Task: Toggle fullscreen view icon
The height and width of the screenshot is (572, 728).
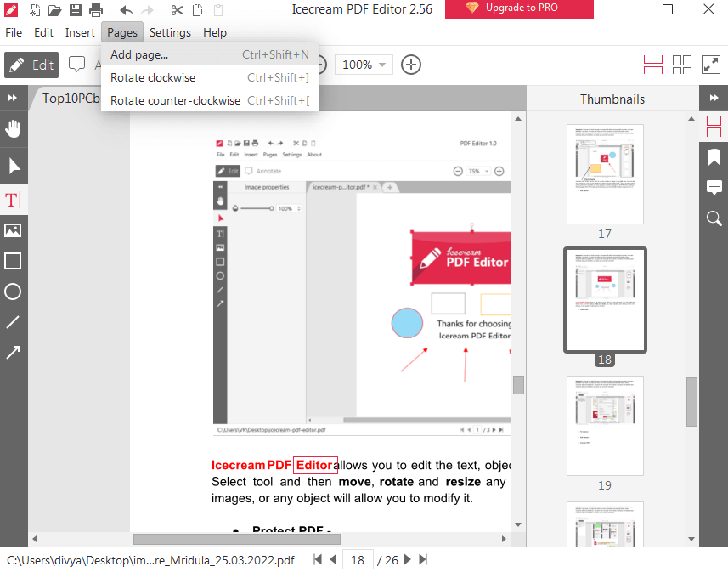Action: [711, 65]
